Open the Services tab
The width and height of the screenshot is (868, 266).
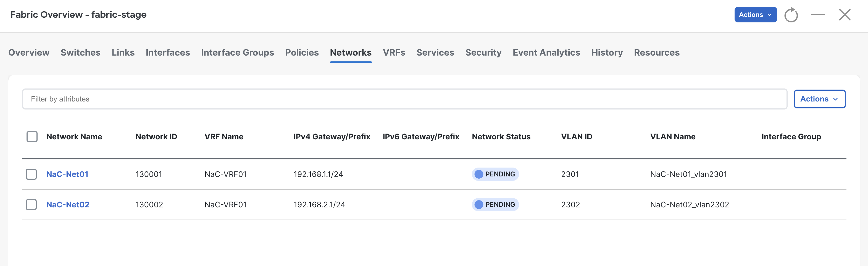(435, 53)
